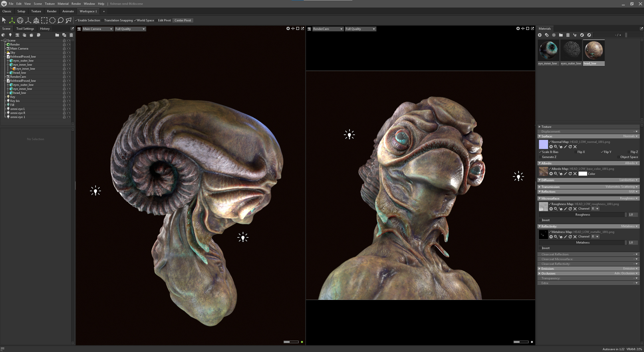Open Full Quality dropdown in right viewport
Image resolution: width=644 pixels, height=352 pixels.
coord(360,29)
